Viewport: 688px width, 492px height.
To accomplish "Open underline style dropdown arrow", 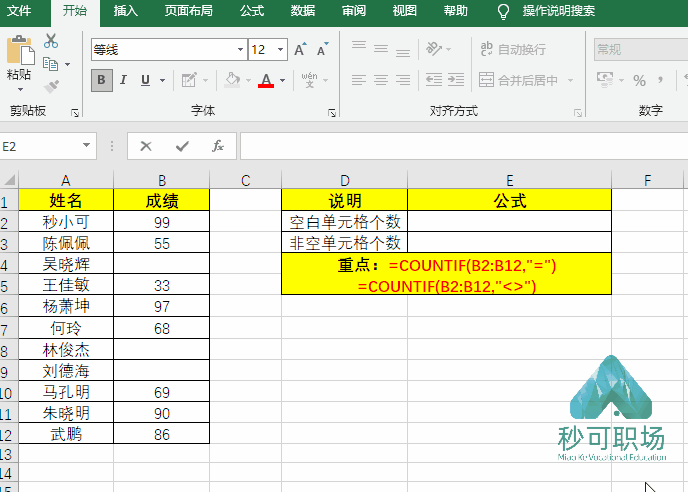I will (x=162, y=80).
